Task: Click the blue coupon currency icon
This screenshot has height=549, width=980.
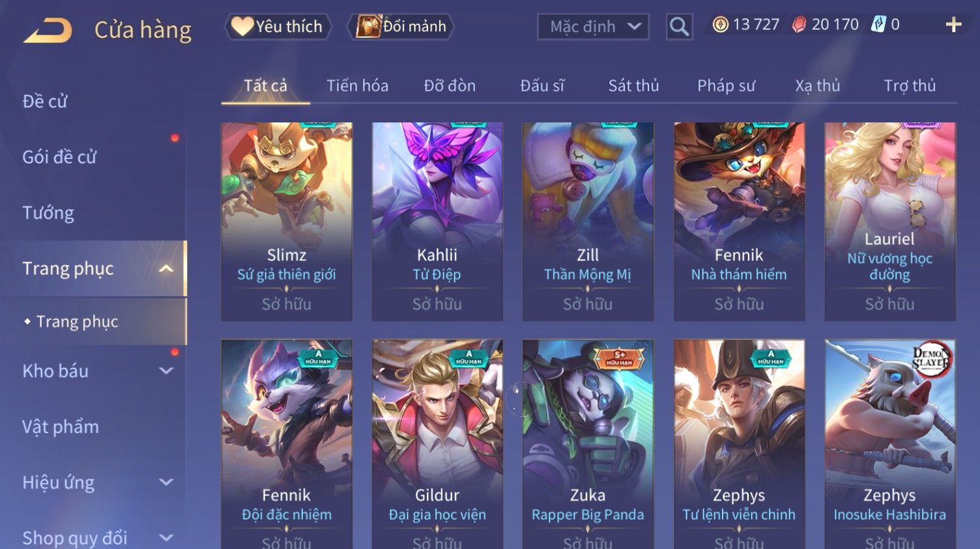Action: point(878,25)
